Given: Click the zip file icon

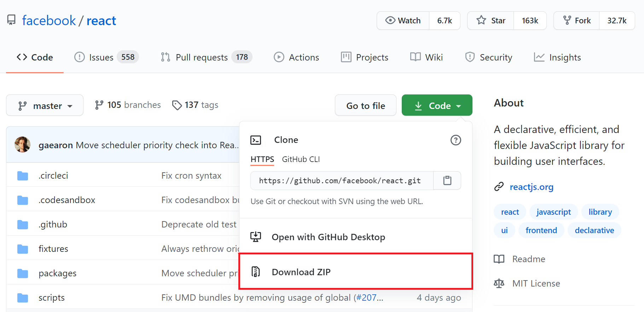Looking at the screenshot, I should click(256, 272).
